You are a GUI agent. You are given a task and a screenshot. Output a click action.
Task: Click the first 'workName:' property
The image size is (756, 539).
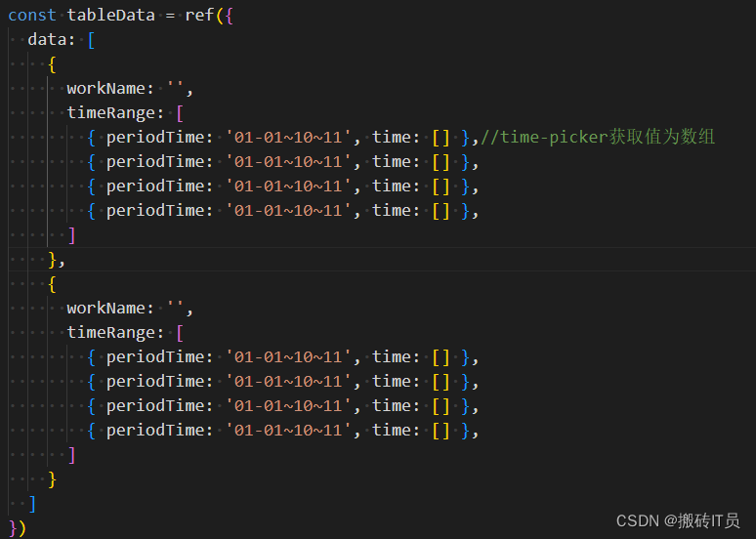(110, 88)
